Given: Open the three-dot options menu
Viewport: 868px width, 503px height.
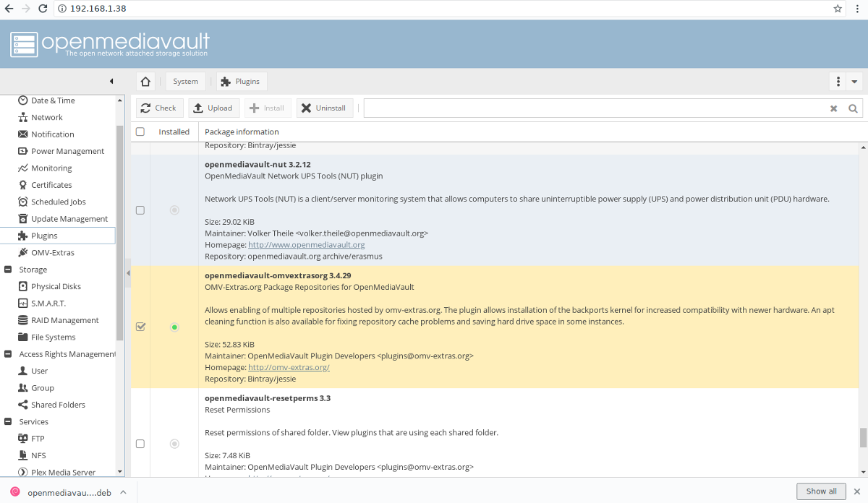Looking at the screenshot, I should pos(838,81).
